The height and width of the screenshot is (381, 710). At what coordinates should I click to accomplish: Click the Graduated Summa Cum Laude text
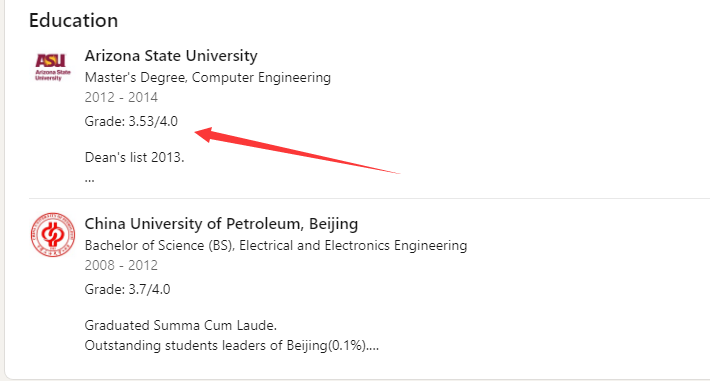(x=181, y=326)
